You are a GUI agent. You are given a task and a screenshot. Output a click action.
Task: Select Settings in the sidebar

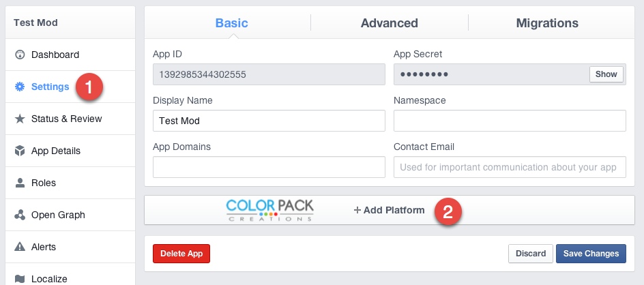tap(70, 87)
